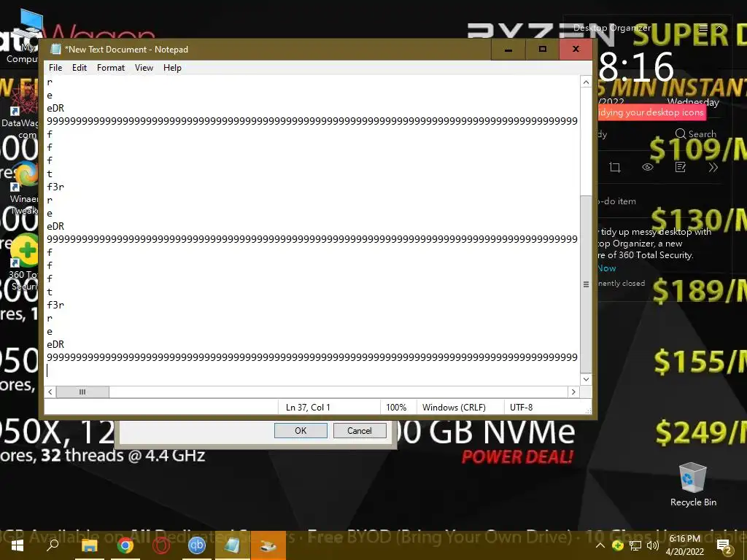Open qBittorrent from the taskbar

(x=197, y=545)
